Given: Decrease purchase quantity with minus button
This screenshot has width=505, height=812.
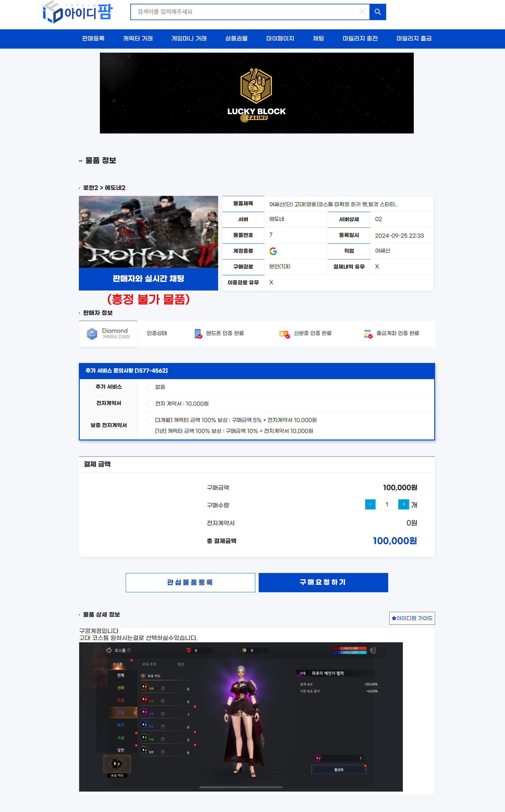Looking at the screenshot, I should (x=370, y=504).
